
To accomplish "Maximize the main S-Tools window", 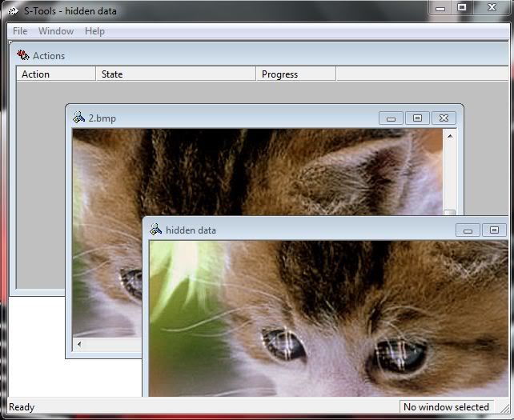I will [x=462, y=7].
